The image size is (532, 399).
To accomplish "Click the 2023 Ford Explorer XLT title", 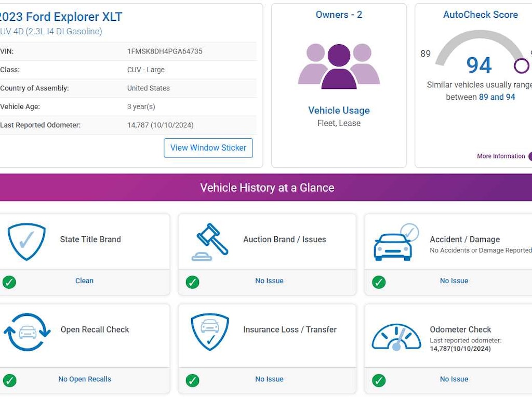I will (x=60, y=17).
